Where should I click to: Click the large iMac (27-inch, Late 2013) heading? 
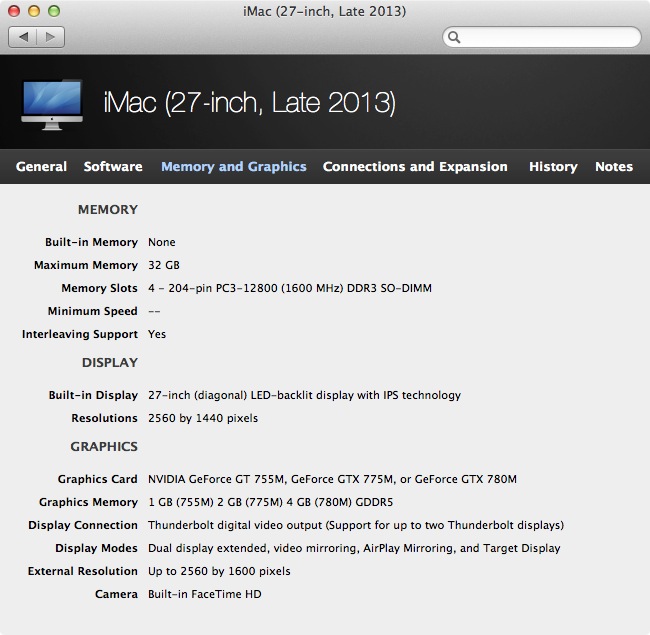pyautogui.click(x=250, y=103)
